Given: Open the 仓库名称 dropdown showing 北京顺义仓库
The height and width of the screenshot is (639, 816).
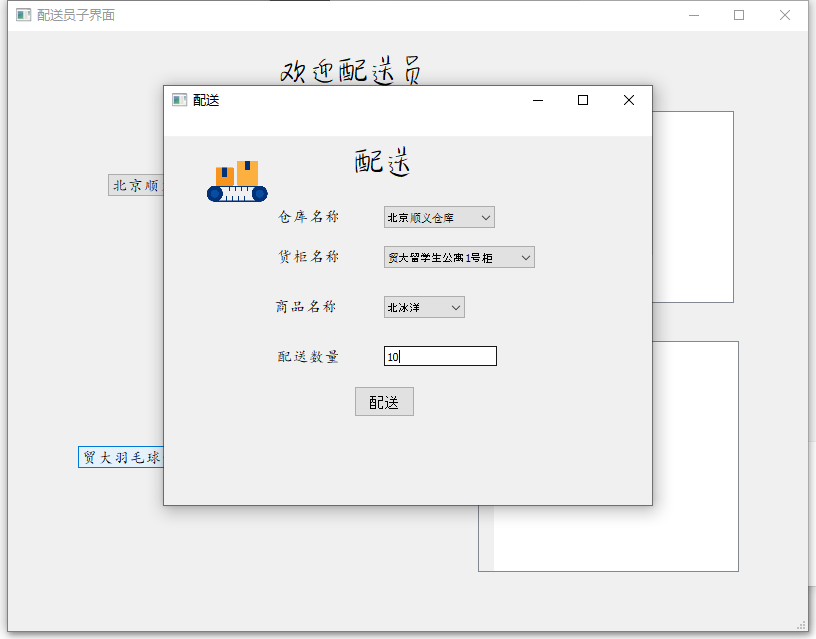Looking at the screenshot, I should (439, 217).
